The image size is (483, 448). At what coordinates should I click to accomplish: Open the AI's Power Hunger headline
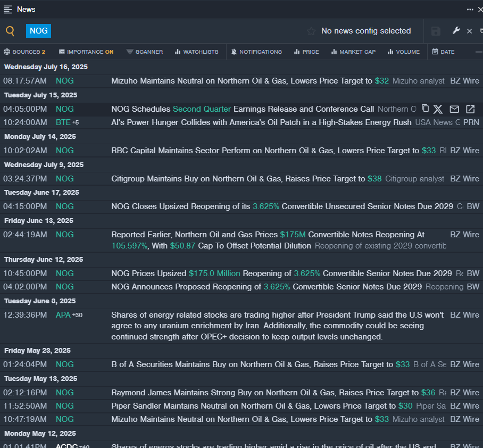pyautogui.click(x=261, y=122)
